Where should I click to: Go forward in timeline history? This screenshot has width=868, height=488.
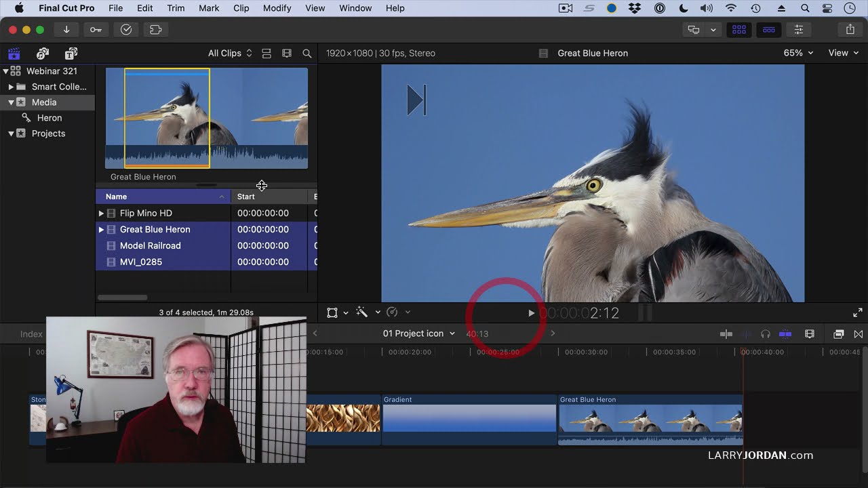(x=553, y=333)
